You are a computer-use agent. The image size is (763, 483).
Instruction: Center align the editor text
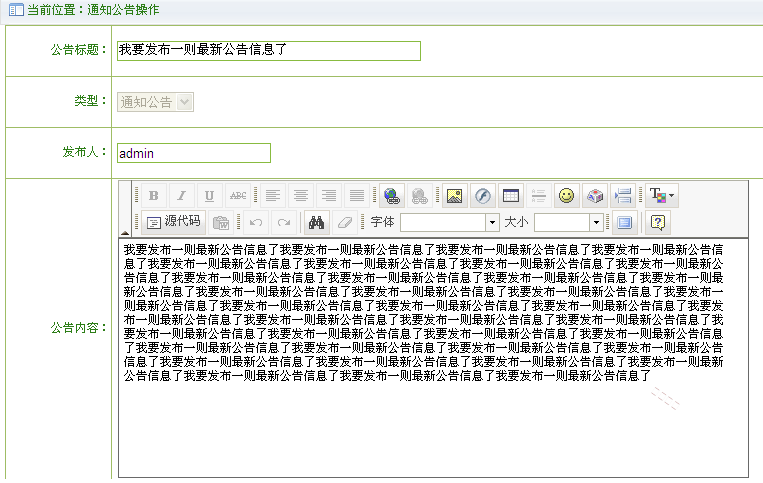point(301,196)
